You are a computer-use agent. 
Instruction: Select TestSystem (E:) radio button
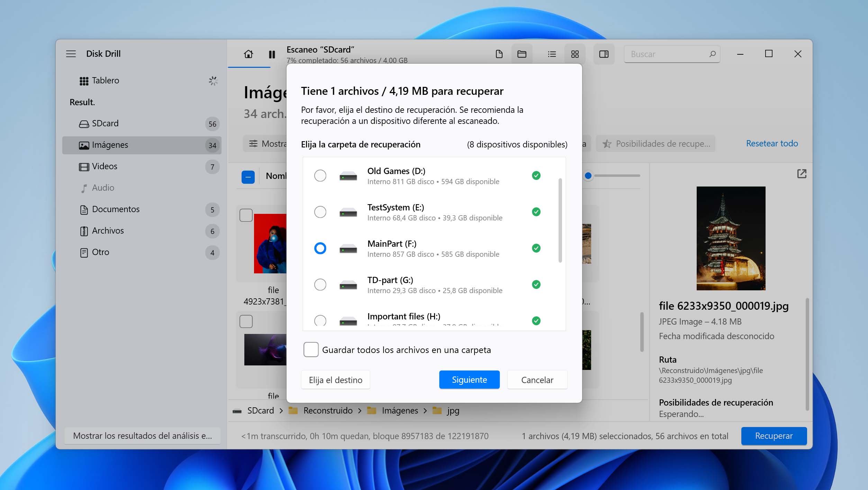click(320, 212)
